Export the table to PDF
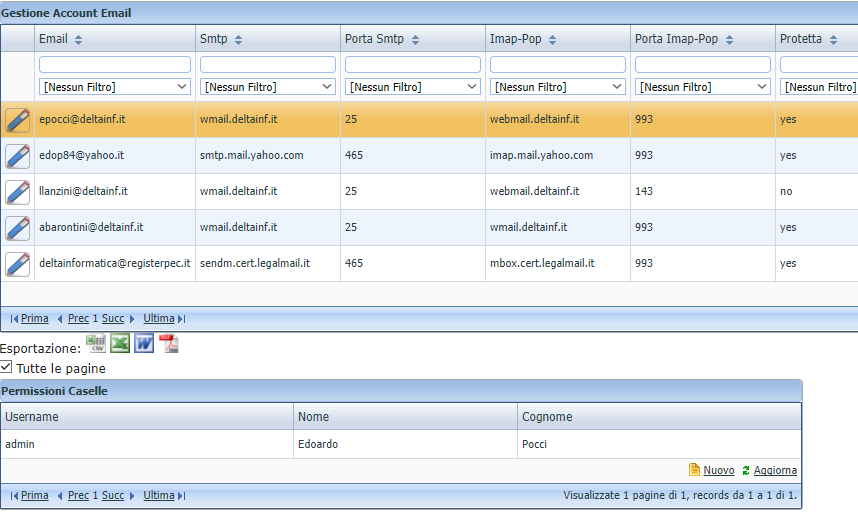Image resolution: width=858 pixels, height=515 pixels. [x=169, y=344]
